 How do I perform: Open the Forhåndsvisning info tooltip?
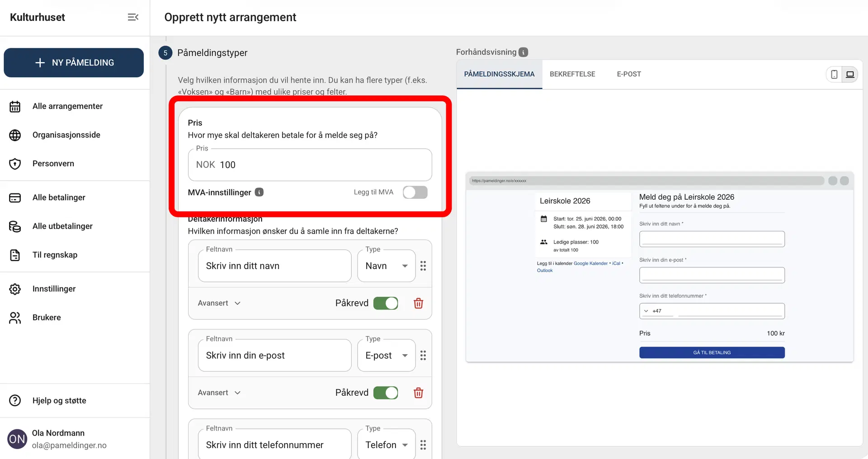pyautogui.click(x=523, y=52)
